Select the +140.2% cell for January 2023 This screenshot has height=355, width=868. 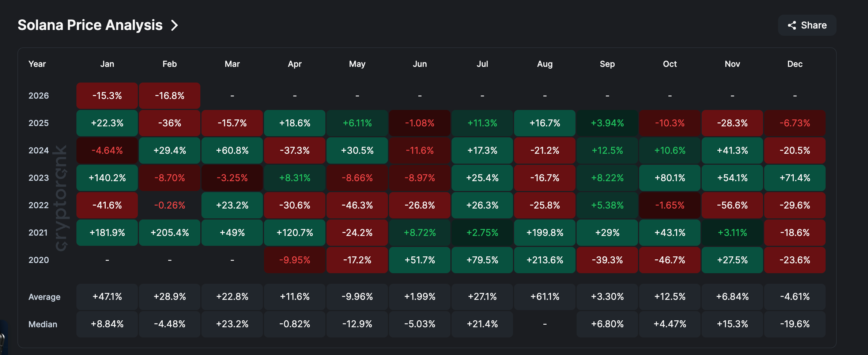coord(107,178)
